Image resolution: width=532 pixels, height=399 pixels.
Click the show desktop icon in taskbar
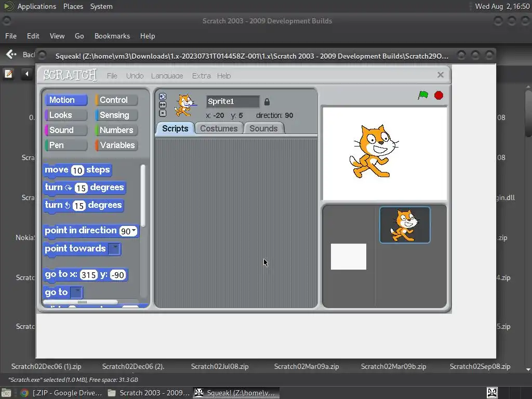[x=6, y=393]
